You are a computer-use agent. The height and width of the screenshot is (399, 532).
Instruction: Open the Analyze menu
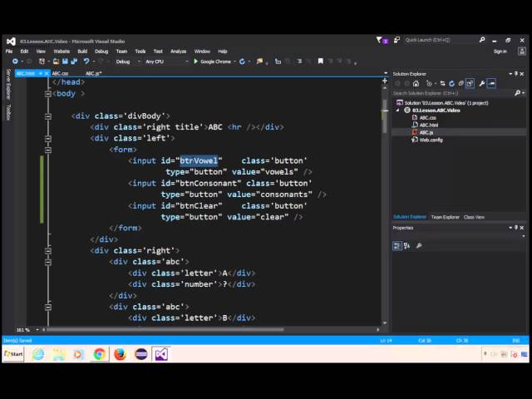tap(178, 52)
